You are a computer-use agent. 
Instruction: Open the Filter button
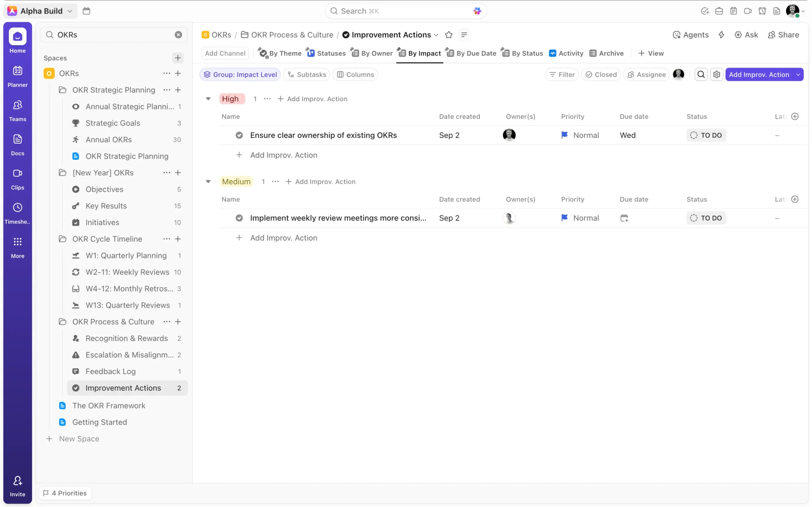point(562,74)
